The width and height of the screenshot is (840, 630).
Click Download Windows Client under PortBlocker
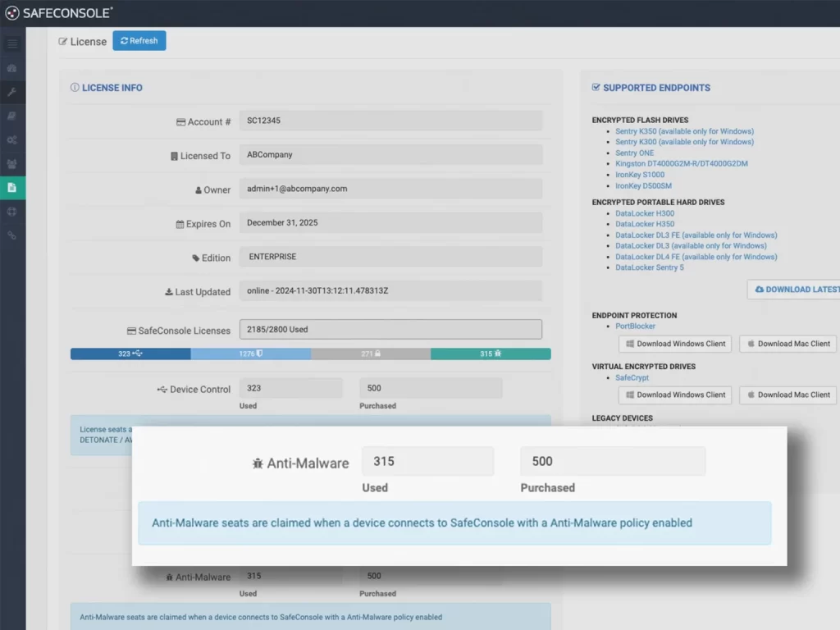point(675,344)
